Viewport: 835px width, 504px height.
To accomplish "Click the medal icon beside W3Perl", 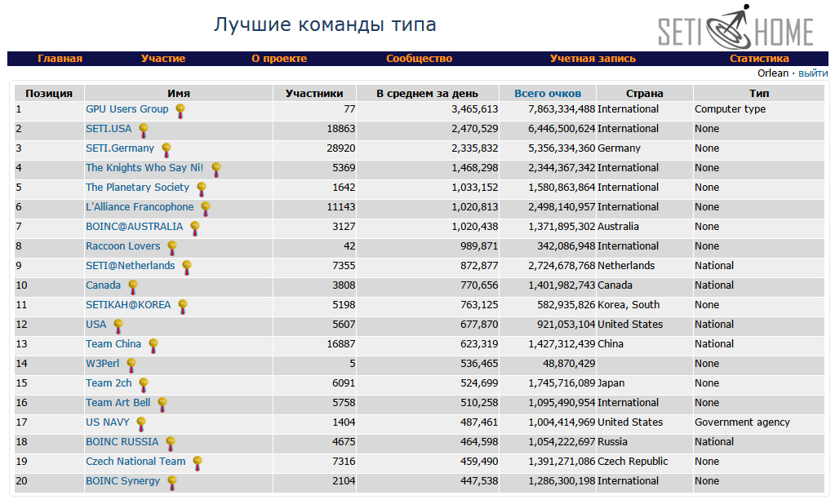I will tap(131, 365).
